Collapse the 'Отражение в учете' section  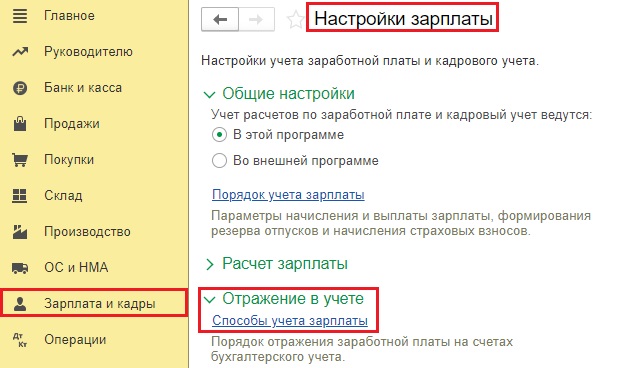[209, 300]
